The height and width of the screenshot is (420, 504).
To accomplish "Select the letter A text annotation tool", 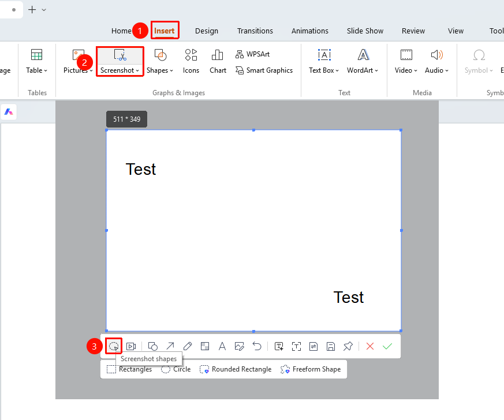I will click(222, 346).
